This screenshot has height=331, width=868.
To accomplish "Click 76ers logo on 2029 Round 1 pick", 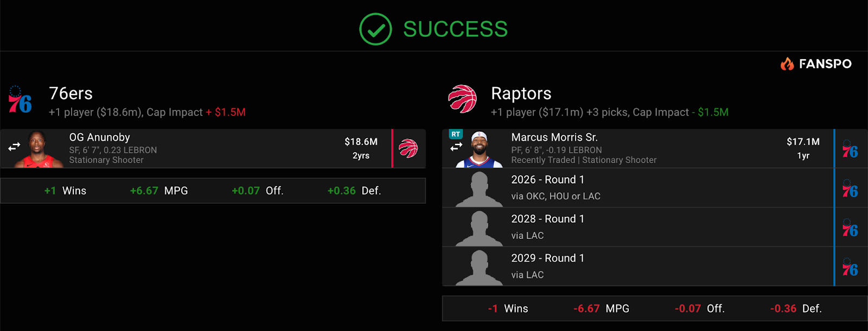I will 850,267.
